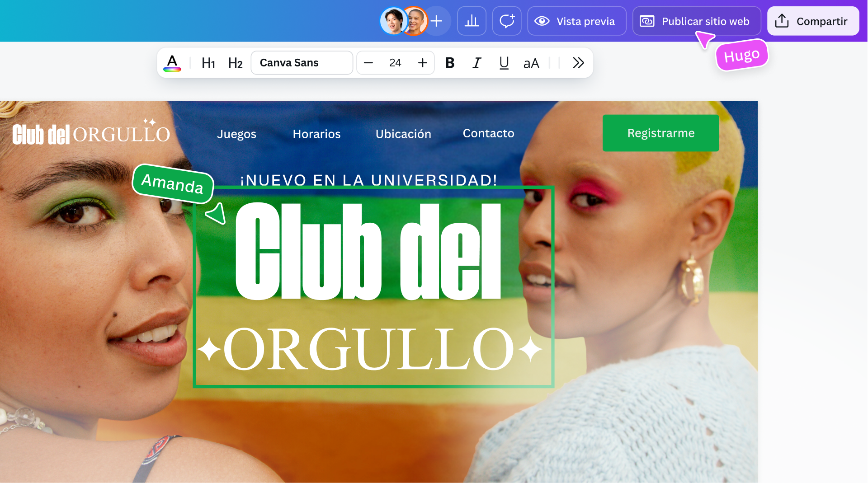
Task: Select Contacto in the site navigation
Action: 488,133
